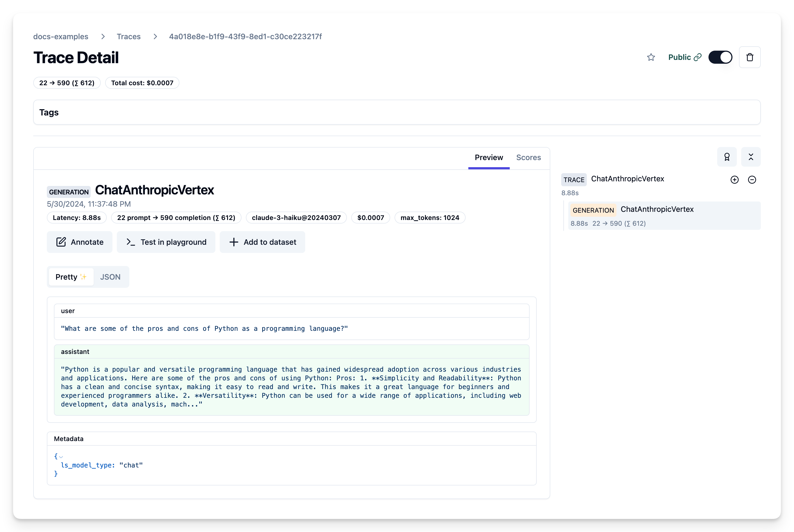Select the TRACE ChatAnthropicVertex tree node

click(627, 179)
